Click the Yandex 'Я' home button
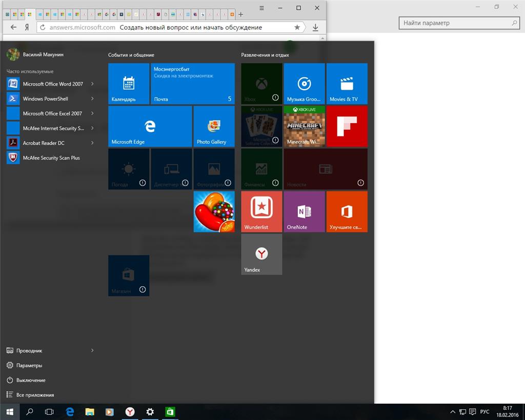 pos(27,28)
